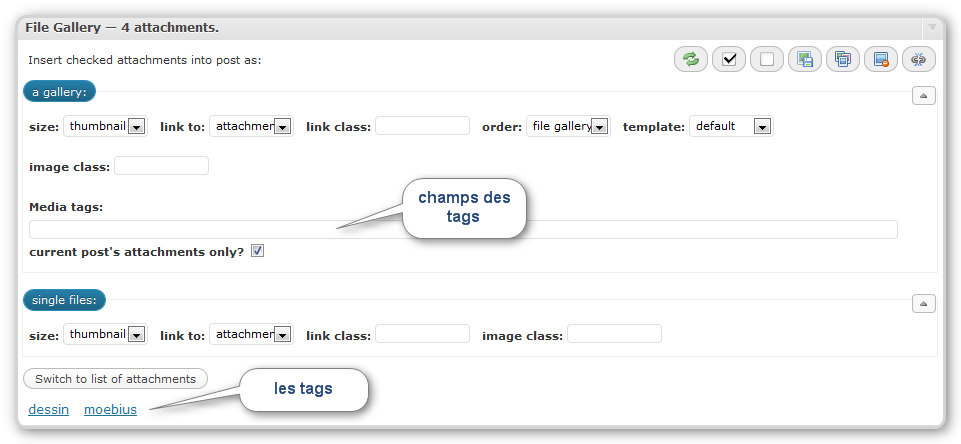Uncheck all attachments using the empty box icon
This screenshot has width=961, height=444.
(x=767, y=59)
